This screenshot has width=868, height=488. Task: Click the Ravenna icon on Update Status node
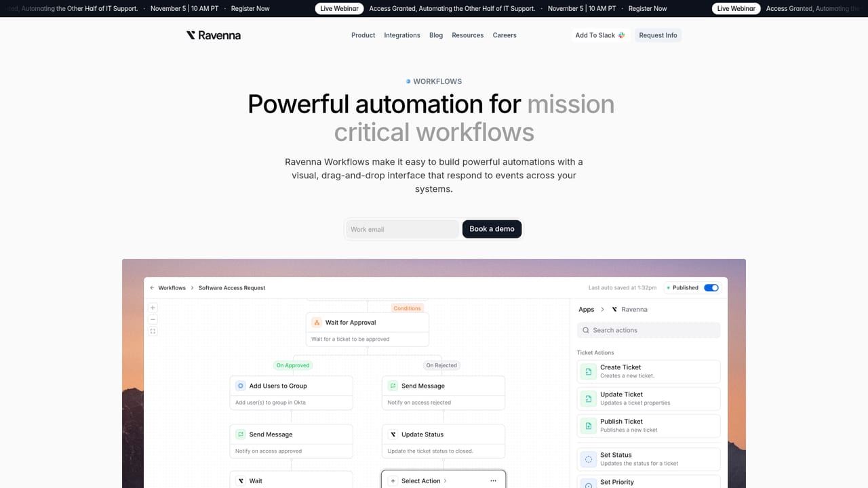tap(393, 434)
